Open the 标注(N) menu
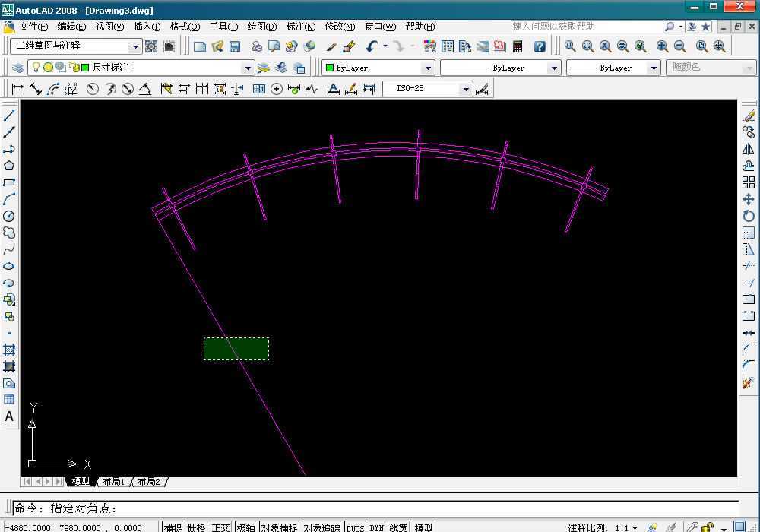 tap(300, 27)
